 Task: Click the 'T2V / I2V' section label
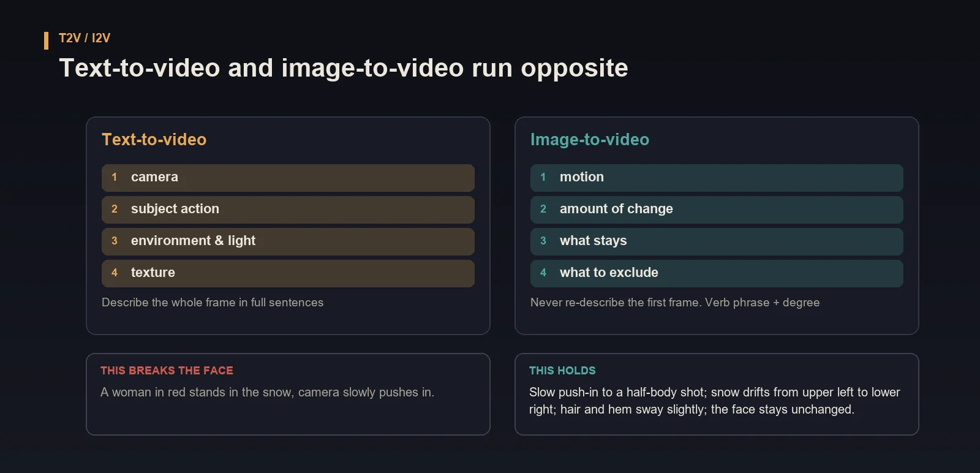pos(85,38)
